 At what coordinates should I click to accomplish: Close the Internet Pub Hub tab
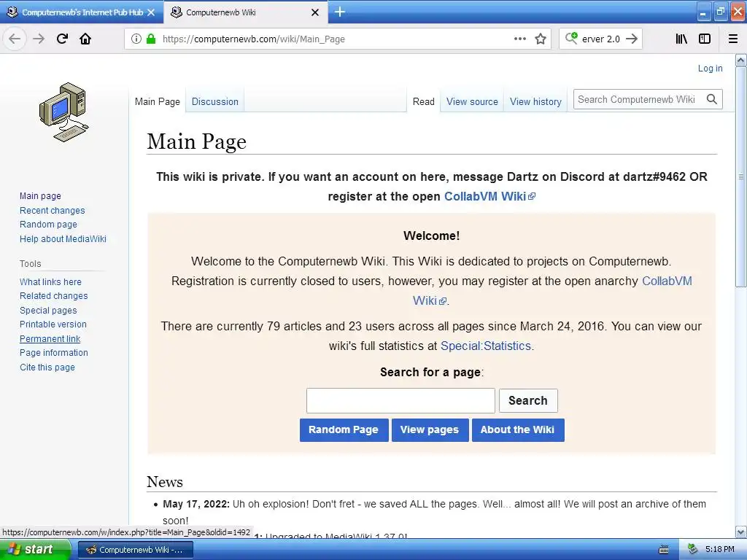(x=151, y=12)
